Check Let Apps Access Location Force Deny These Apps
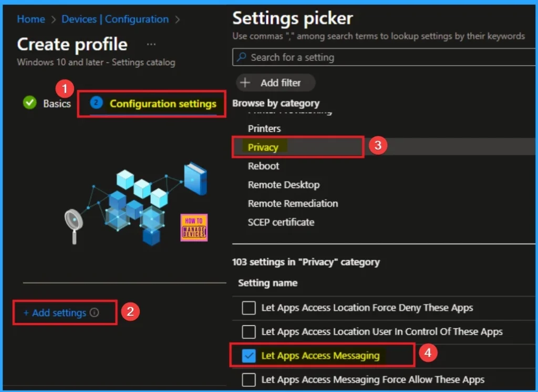 (x=249, y=308)
